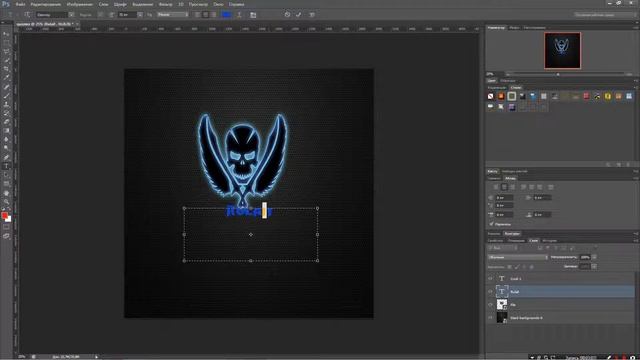Select the bottom background layer row

pyautogui.click(x=560, y=318)
